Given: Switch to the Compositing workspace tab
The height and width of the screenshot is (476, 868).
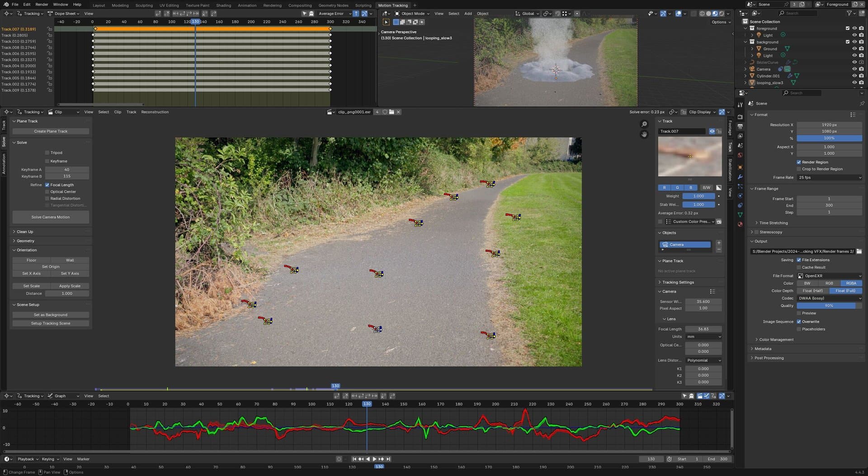Looking at the screenshot, I should coord(300,5).
